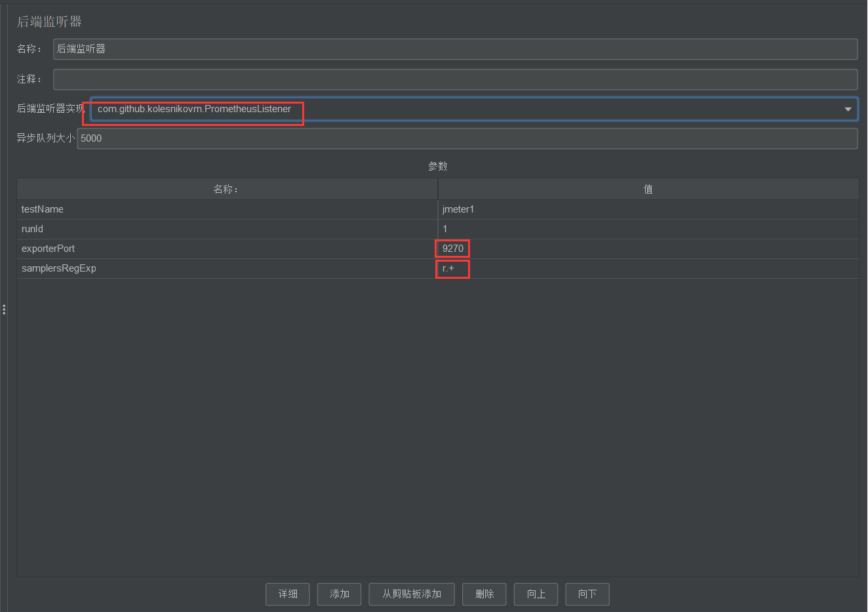Expand the backend listener implementation dropdown arrow
The height and width of the screenshot is (612, 868).
848,109
